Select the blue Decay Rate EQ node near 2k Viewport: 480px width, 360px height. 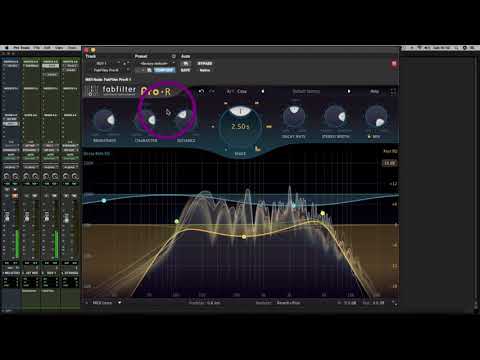(x=294, y=206)
